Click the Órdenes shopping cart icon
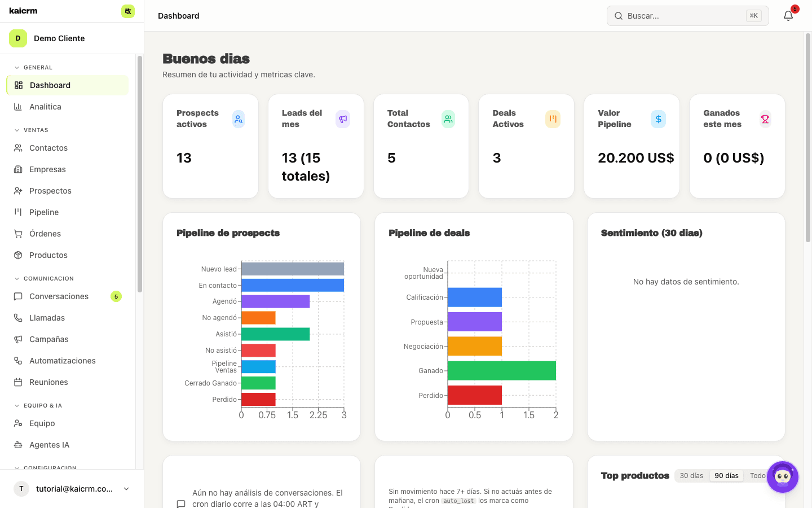 (x=18, y=234)
